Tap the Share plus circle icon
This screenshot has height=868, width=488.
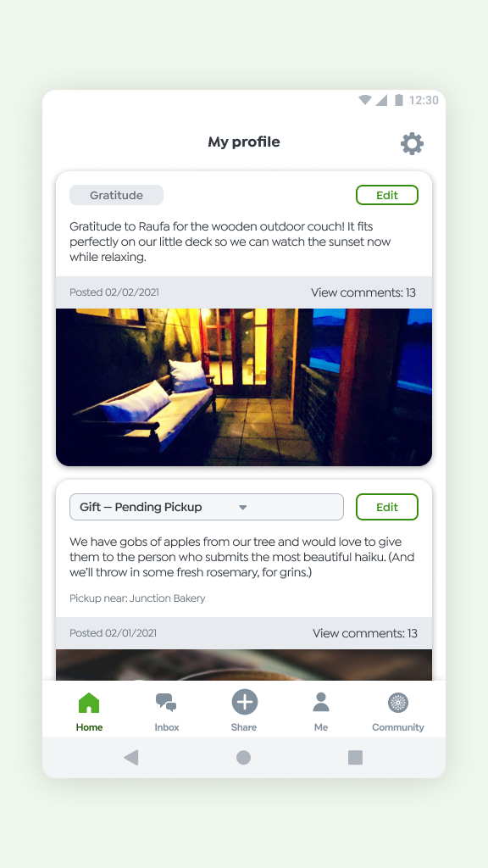(244, 702)
